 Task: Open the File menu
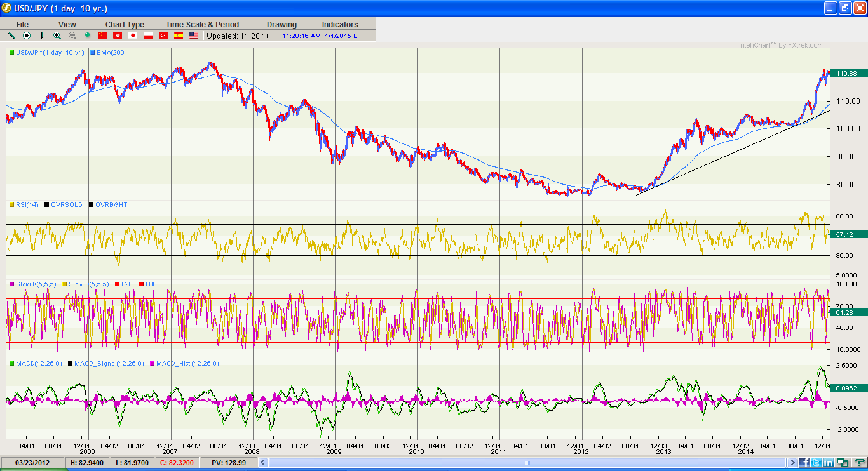pyautogui.click(x=22, y=25)
